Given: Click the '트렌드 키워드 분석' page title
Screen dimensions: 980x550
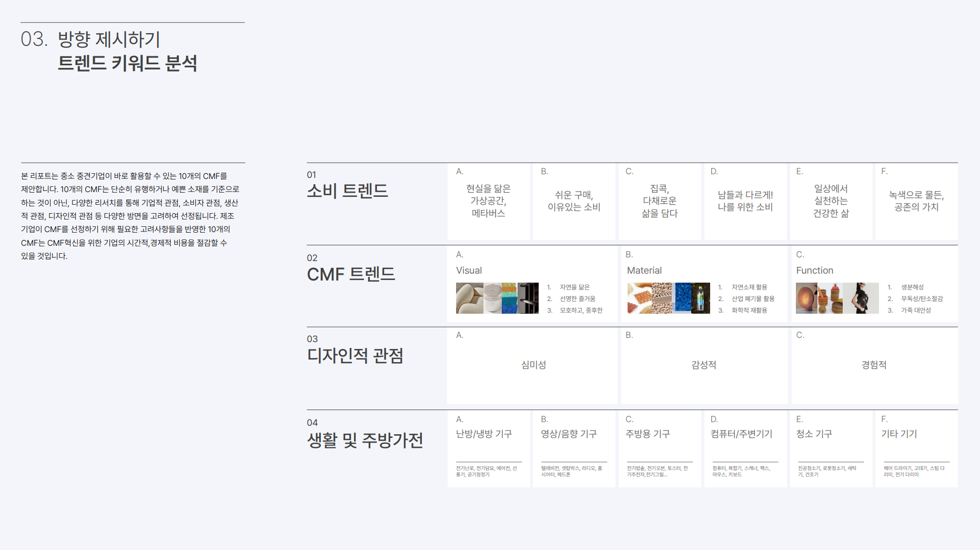Looking at the screenshot, I should (x=127, y=63).
